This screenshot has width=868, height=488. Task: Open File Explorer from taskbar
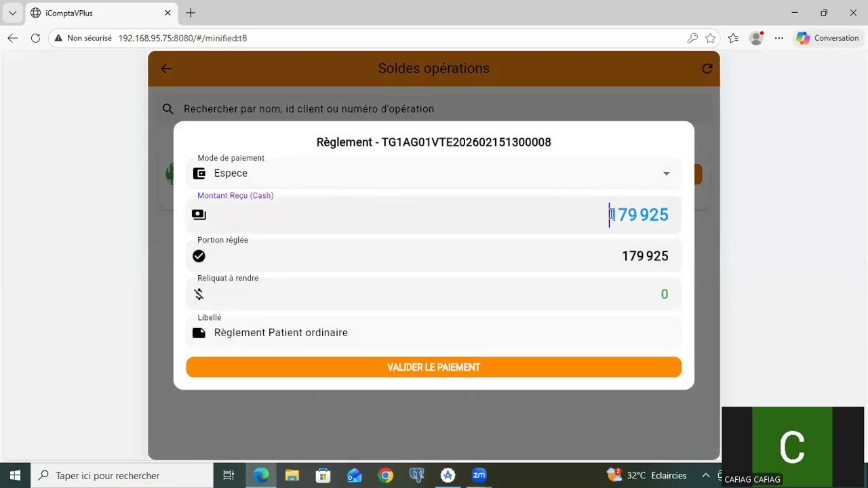292,475
